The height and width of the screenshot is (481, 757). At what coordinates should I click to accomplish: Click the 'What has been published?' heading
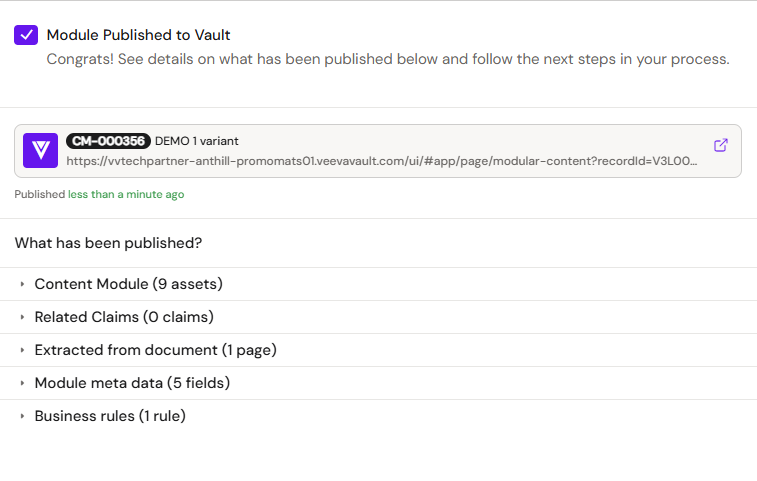coord(109,243)
